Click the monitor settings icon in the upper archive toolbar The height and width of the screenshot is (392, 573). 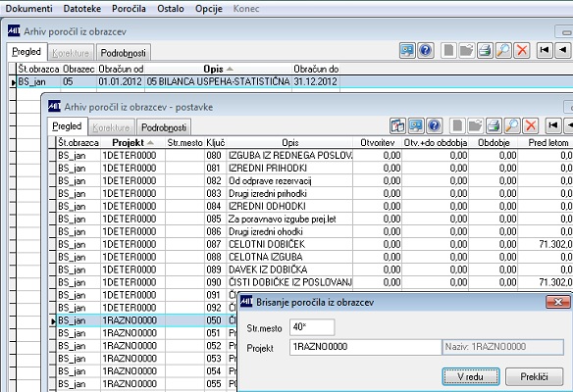407,50
